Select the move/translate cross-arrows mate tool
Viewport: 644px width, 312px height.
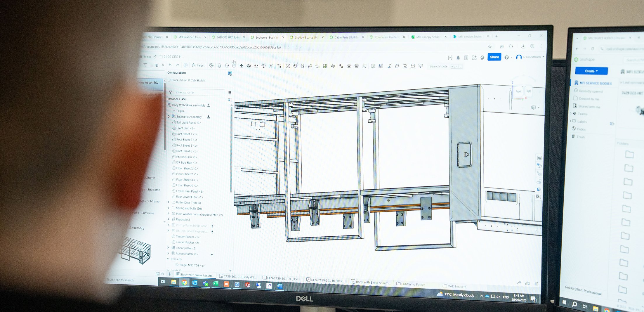[x=242, y=66]
